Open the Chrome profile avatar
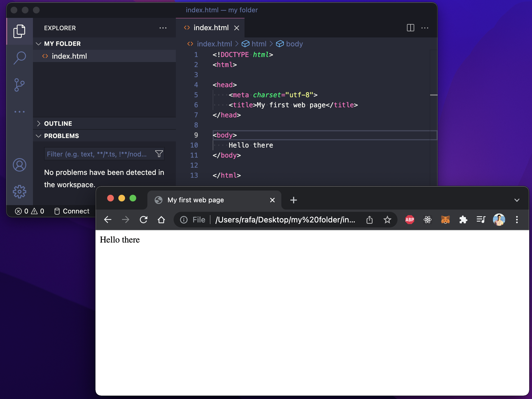Screen dimensions: 532x399 click(x=499, y=220)
